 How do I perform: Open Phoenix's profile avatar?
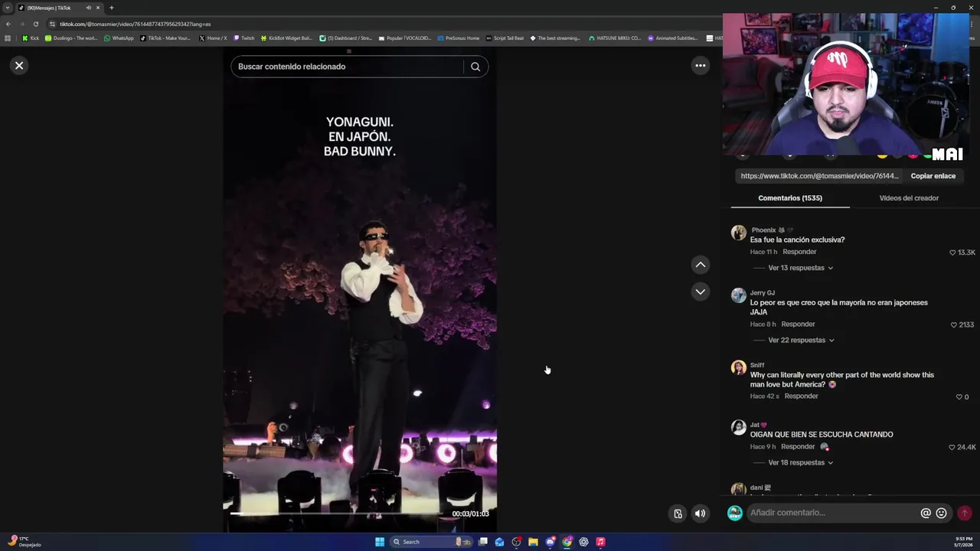point(738,233)
